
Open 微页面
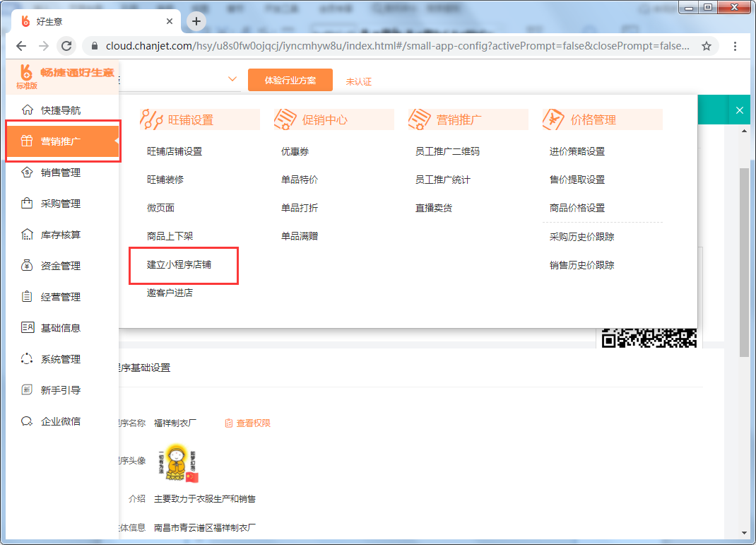[x=160, y=207]
